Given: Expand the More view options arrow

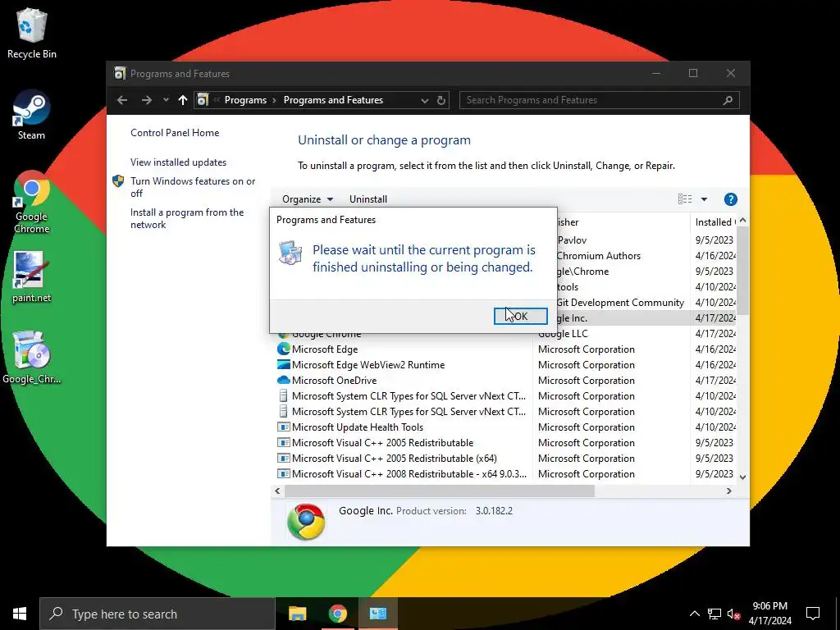Looking at the screenshot, I should [x=704, y=199].
